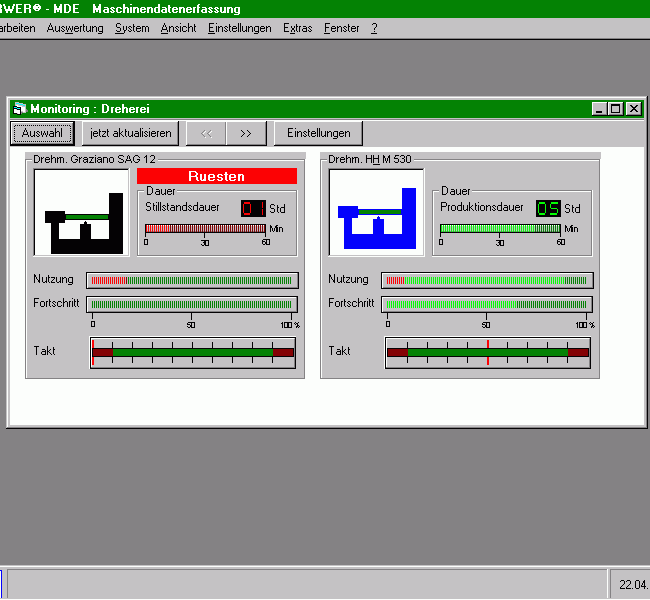Open the Auswertung menu

coord(75,28)
